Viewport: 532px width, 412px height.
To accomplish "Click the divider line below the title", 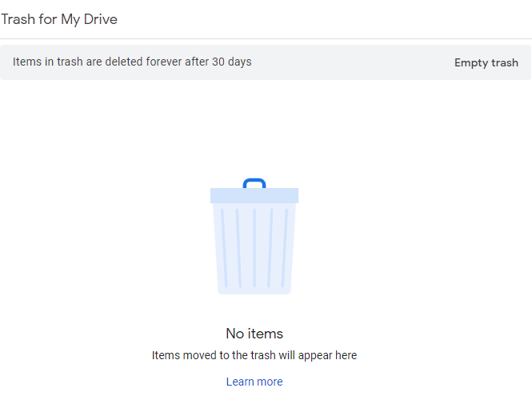I will (x=266, y=38).
